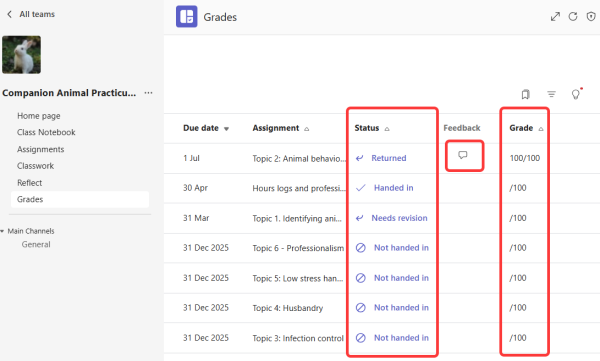Expand the Grades tab to full view

coord(555,16)
